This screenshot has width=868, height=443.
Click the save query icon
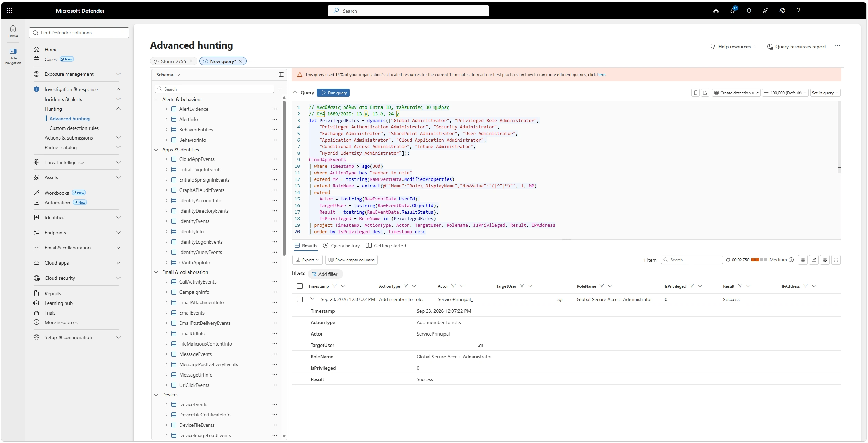(705, 93)
